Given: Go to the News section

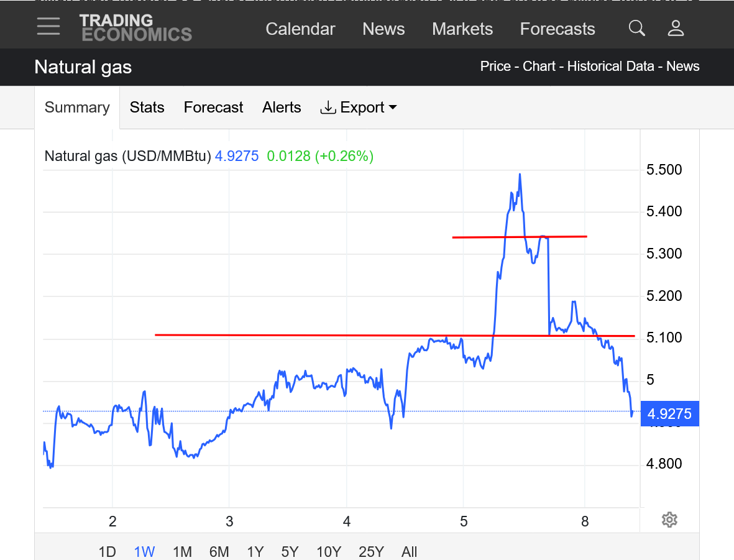Looking at the screenshot, I should (x=383, y=29).
